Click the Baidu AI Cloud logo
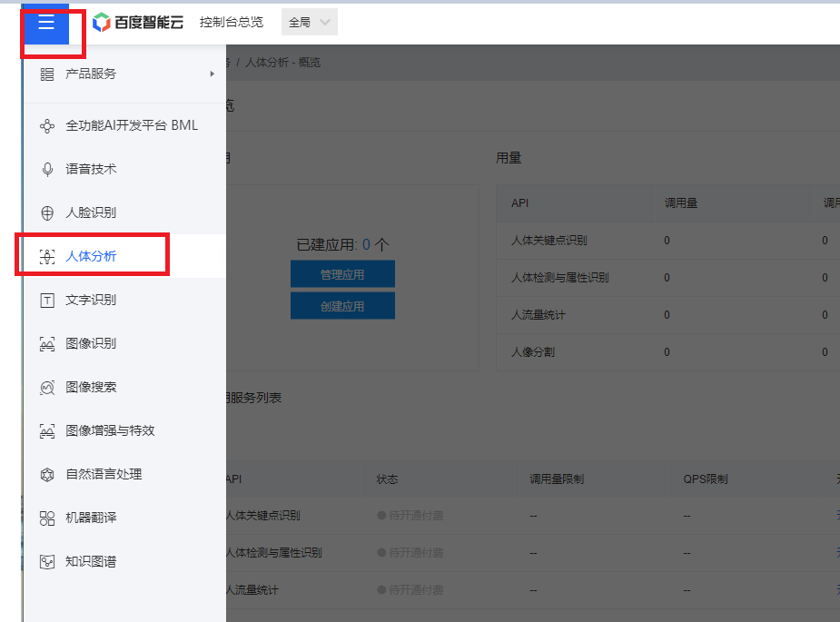 click(x=138, y=23)
